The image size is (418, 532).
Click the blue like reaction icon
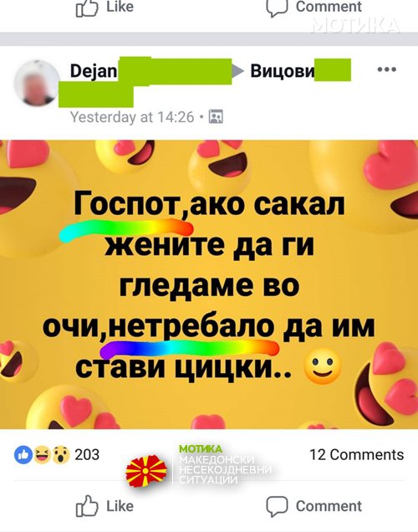(23, 455)
